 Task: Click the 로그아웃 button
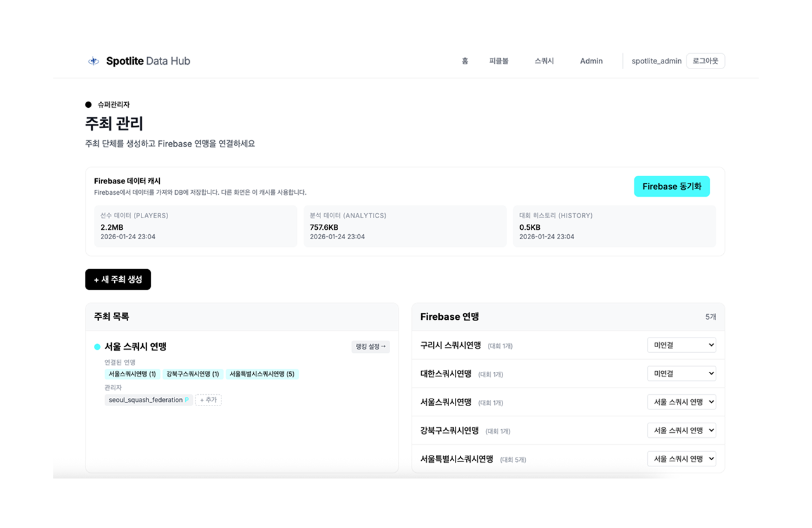(705, 60)
